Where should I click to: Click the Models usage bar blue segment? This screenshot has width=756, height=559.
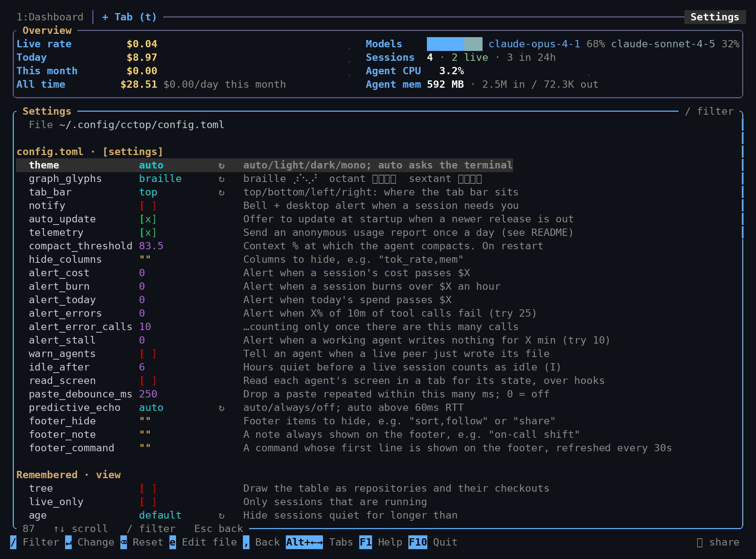[445, 44]
